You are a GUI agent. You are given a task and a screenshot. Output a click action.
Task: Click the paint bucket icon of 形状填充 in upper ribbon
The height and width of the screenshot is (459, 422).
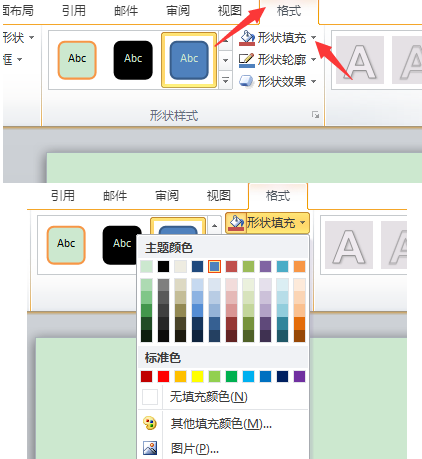click(x=247, y=38)
